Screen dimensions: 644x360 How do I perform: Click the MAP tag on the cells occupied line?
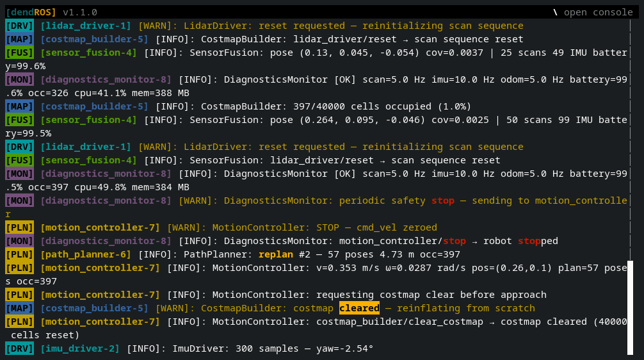[x=19, y=106]
